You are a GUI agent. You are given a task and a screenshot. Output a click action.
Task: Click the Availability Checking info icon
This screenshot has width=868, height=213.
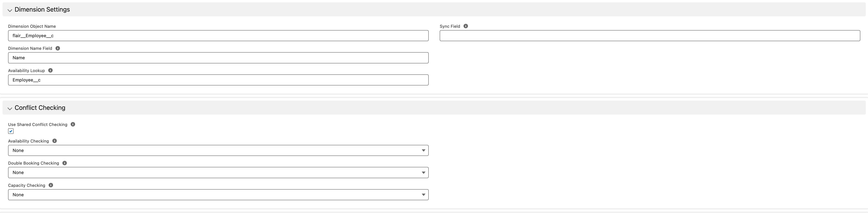(55, 141)
